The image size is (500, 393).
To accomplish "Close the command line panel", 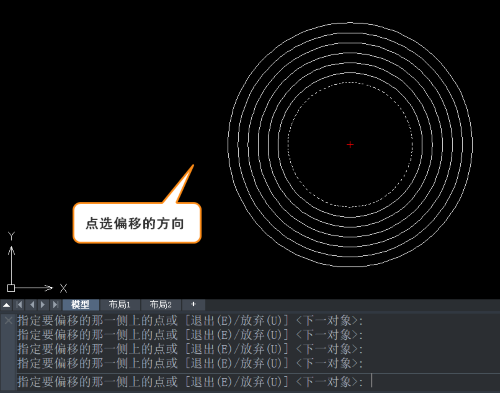I will point(8,321).
